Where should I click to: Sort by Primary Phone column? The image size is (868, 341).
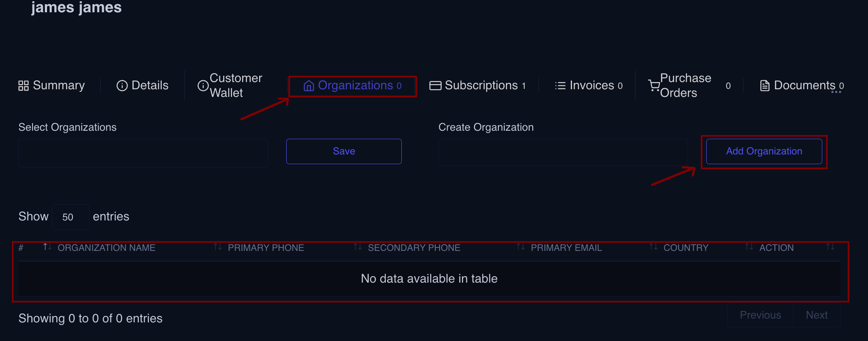pos(266,248)
